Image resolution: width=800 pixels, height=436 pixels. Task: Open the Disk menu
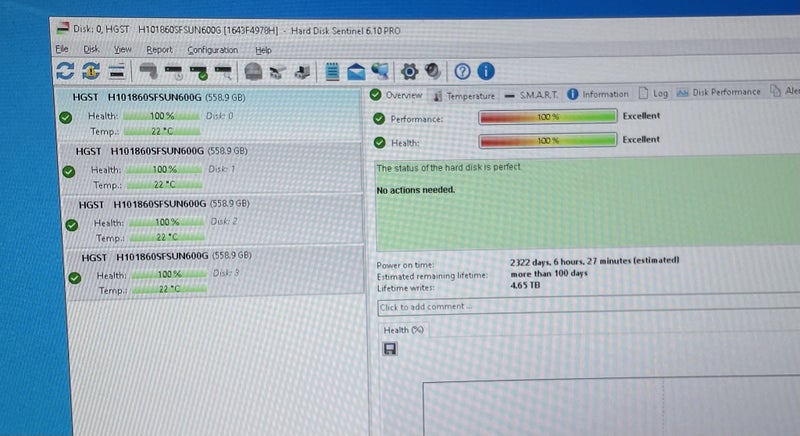[x=91, y=49]
